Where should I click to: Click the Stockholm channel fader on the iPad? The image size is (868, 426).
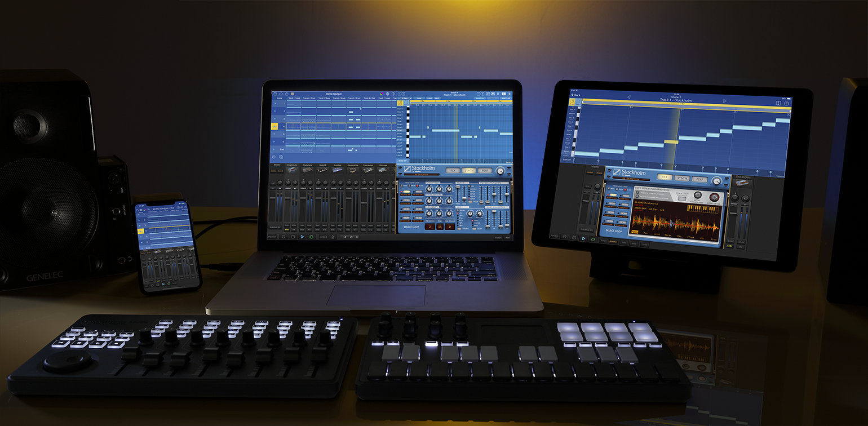pos(733,213)
